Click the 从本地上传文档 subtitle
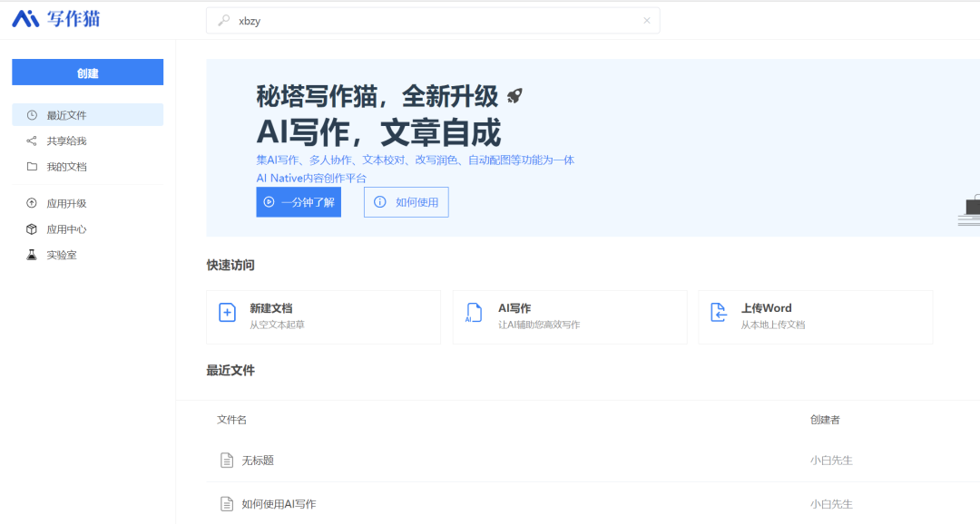Image resolution: width=980 pixels, height=524 pixels. click(x=773, y=325)
